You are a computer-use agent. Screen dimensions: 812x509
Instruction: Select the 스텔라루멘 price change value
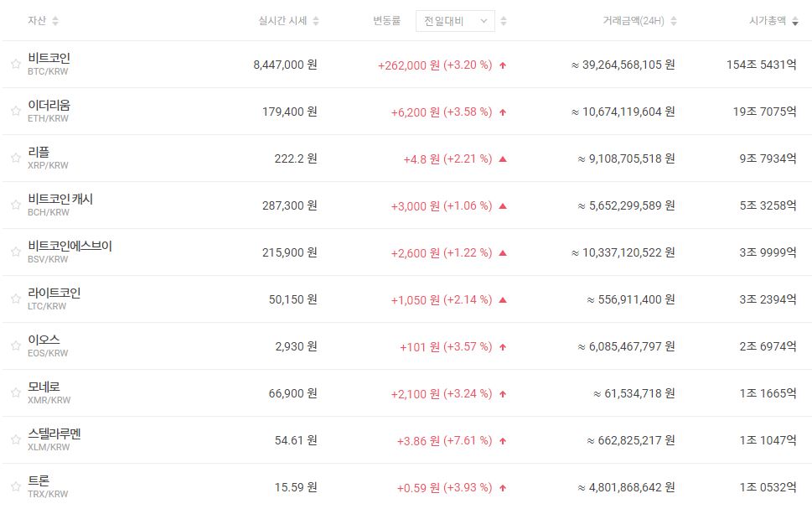444,440
